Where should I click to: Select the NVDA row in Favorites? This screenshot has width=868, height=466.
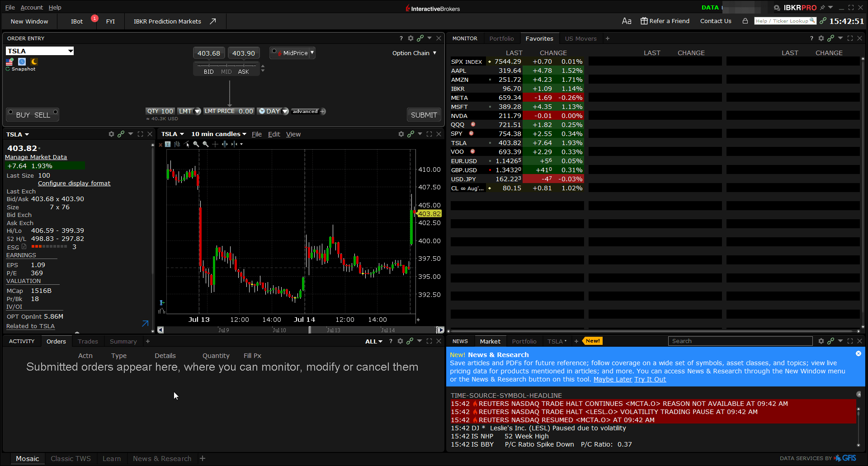pos(517,116)
